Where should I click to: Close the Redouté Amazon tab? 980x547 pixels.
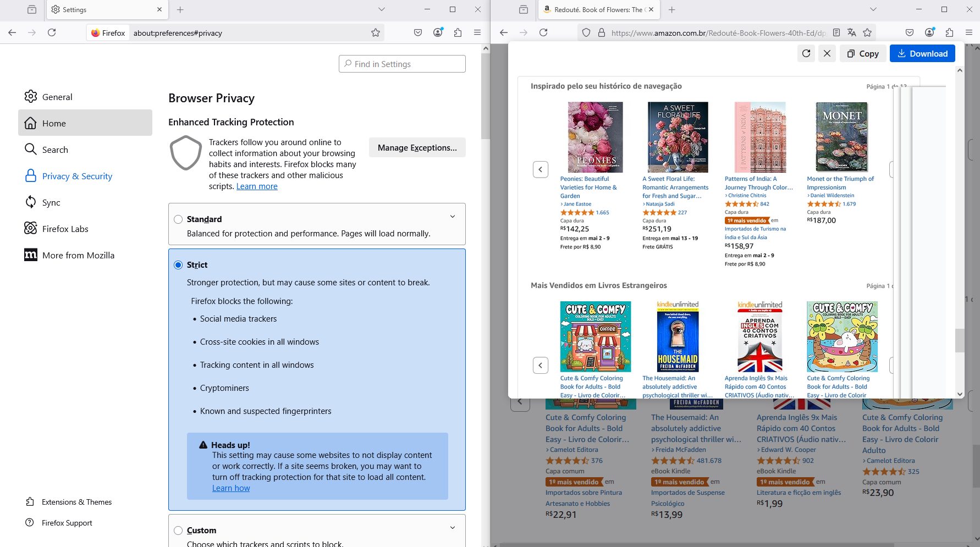pyautogui.click(x=651, y=9)
